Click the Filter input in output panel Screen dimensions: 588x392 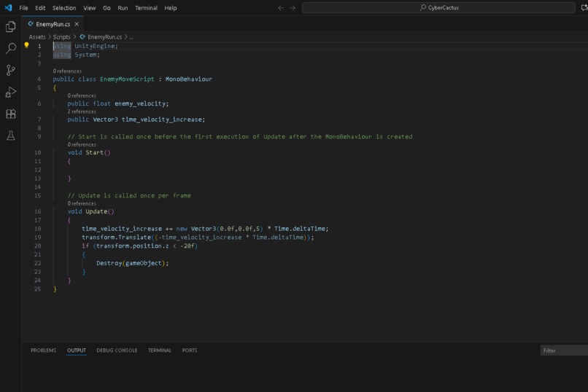564,350
